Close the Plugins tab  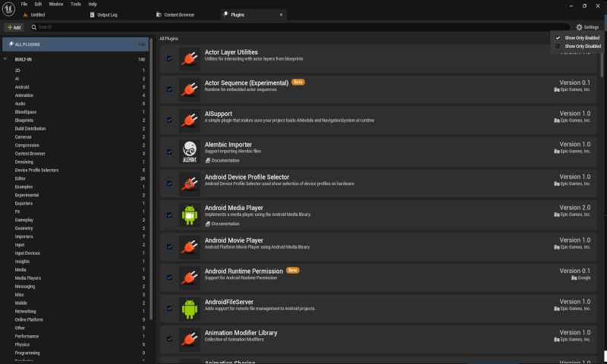pos(281,14)
